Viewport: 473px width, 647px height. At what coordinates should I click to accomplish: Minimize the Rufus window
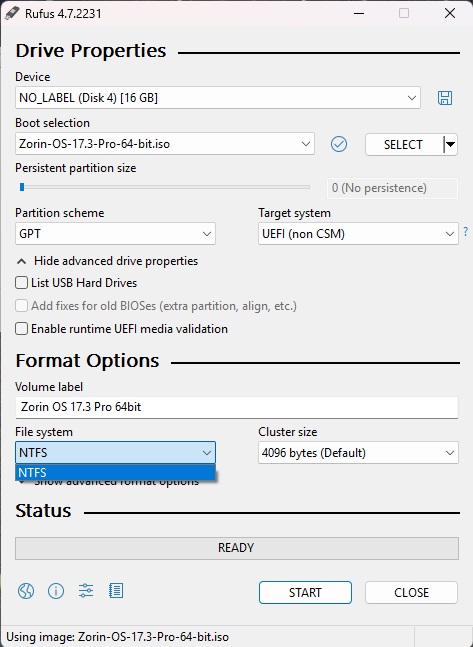[x=359, y=13]
